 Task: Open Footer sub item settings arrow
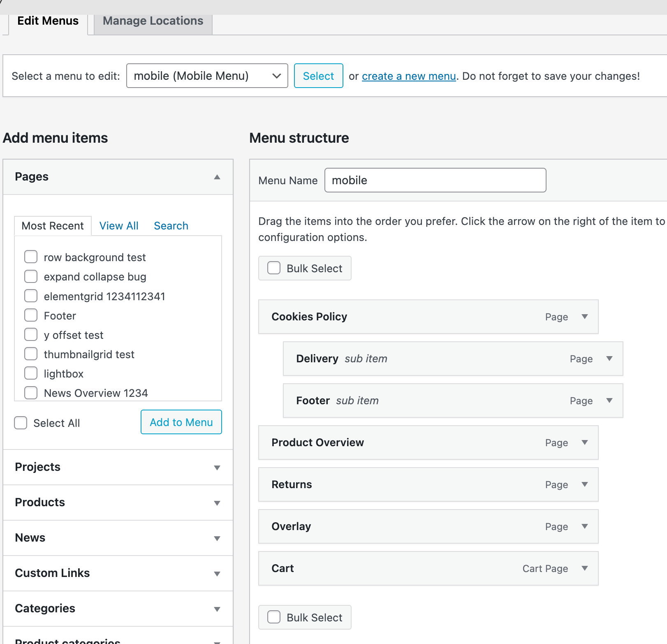click(609, 401)
